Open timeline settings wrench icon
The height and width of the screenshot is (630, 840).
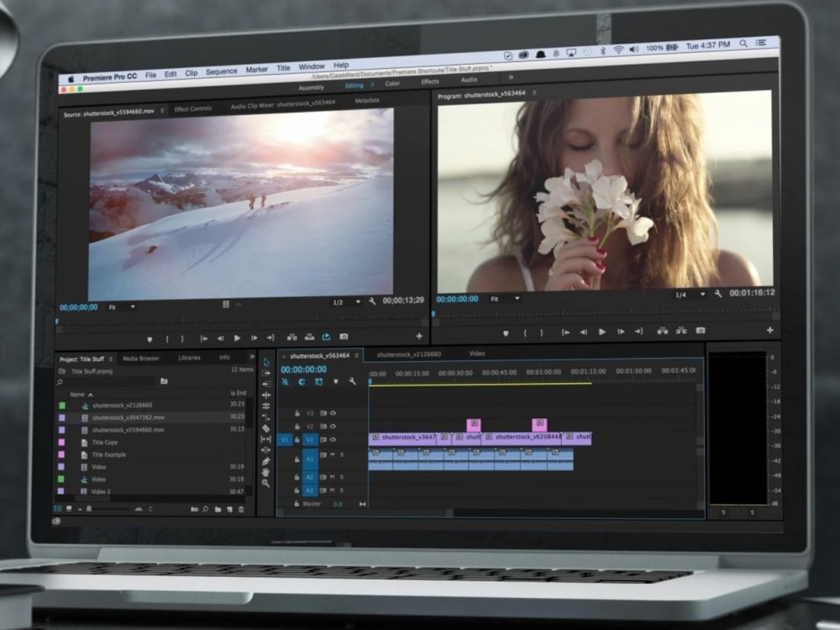[353, 381]
